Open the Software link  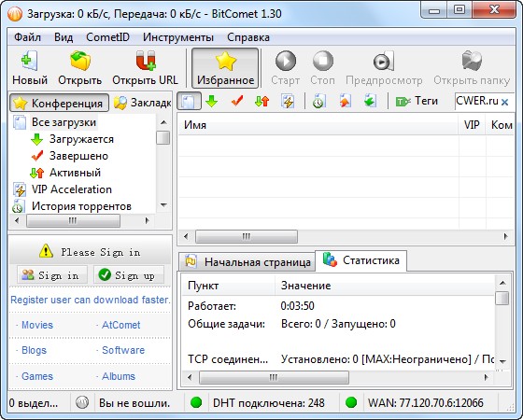point(123,350)
